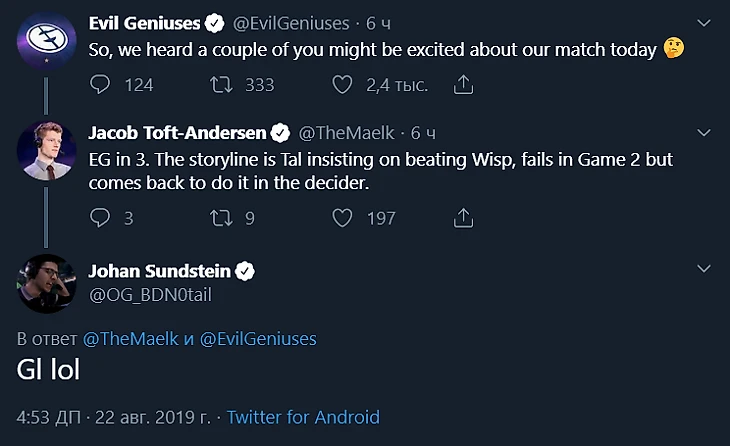Reply to Jacob Toft-Andersen's tweet

tap(100, 217)
